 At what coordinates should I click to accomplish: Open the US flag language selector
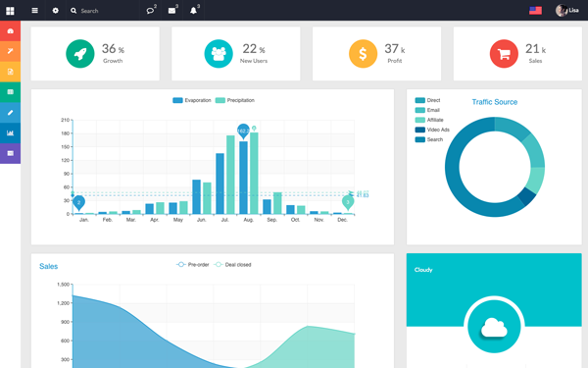point(535,11)
